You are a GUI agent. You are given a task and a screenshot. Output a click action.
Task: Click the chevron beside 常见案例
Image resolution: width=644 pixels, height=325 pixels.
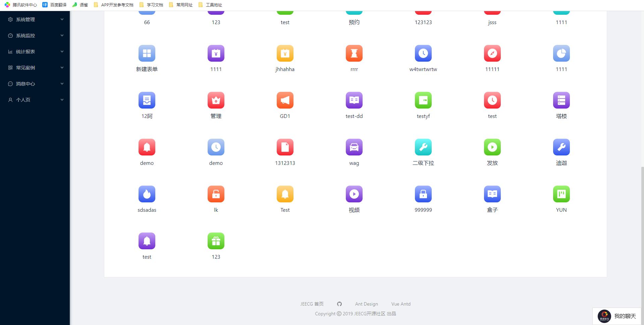62,68
